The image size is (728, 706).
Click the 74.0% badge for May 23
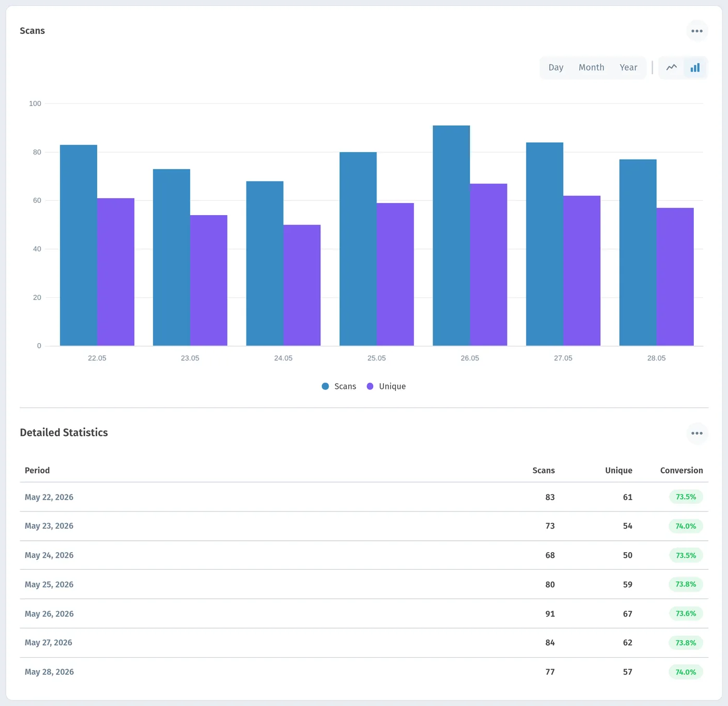[x=686, y=526]
